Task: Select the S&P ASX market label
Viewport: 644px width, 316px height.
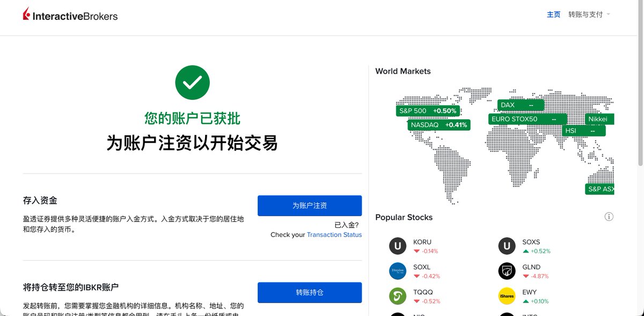Action: [599, 189]
